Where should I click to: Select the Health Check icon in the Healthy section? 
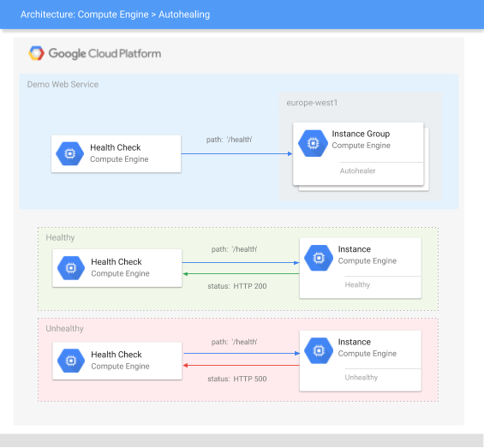pos(71,268)
